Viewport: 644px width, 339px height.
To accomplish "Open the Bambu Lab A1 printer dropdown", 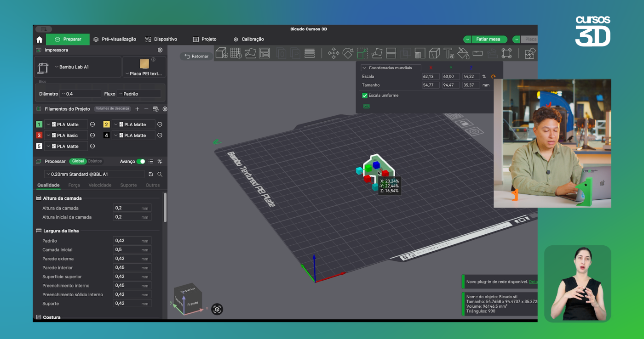I will 78,67.
